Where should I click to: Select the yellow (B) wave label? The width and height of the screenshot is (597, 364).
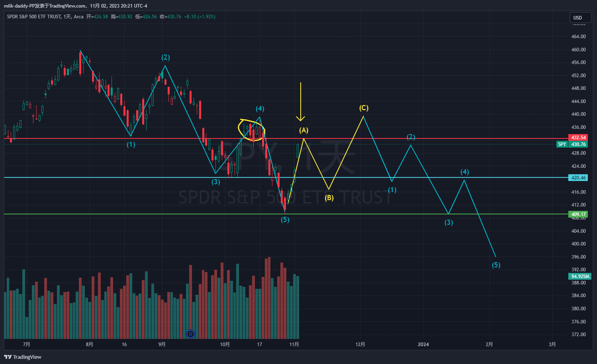pyautogui.click(x=329, y=198)
